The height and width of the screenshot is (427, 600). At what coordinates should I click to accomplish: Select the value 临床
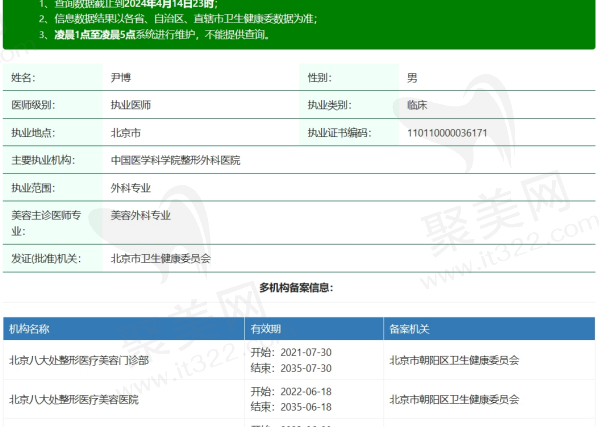(x=417, y=105)
